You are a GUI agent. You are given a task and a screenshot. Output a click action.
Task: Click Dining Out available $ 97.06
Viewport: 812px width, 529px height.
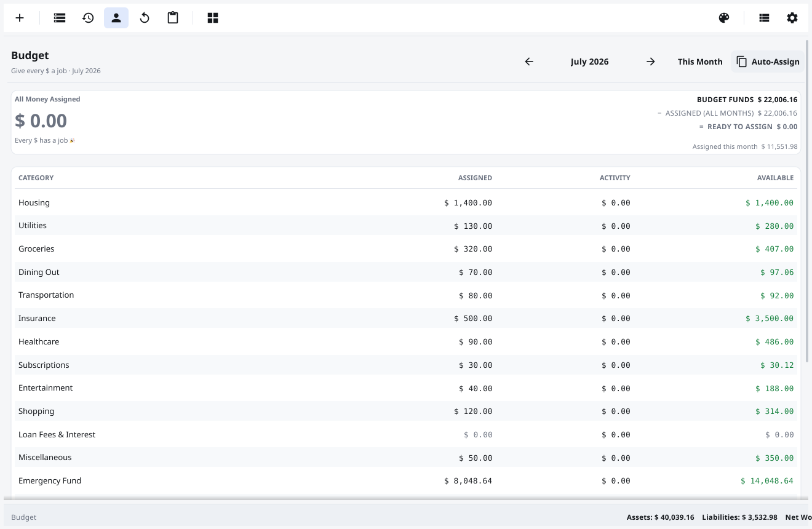click(x=777, y=272)
